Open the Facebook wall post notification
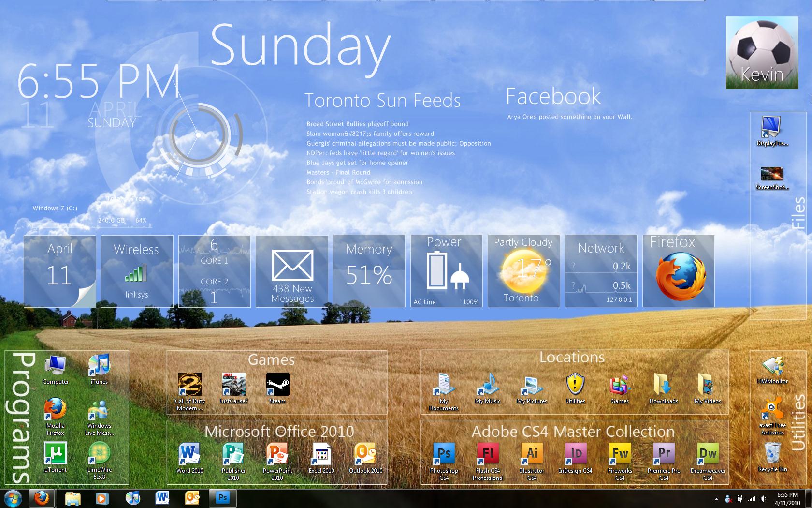 pyautogui.click(x=570, y=117)
